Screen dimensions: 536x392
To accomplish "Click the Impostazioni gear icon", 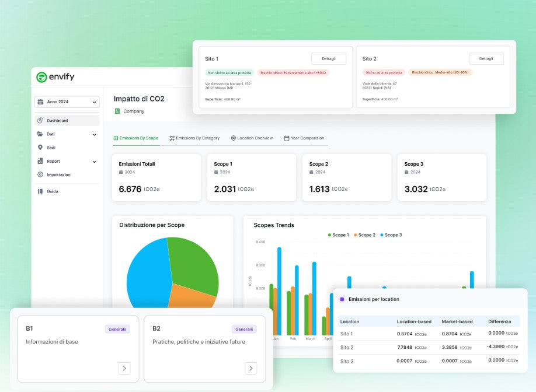I will click(40, 174).
